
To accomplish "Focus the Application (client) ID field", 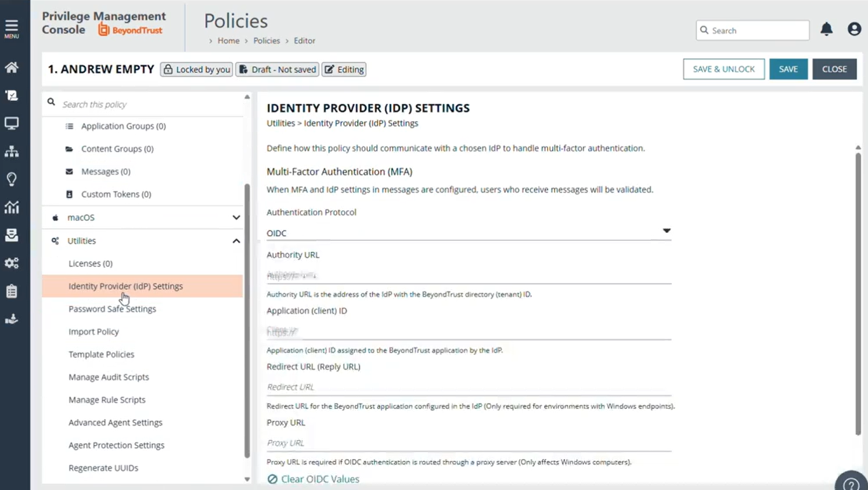I will (469, 331).
